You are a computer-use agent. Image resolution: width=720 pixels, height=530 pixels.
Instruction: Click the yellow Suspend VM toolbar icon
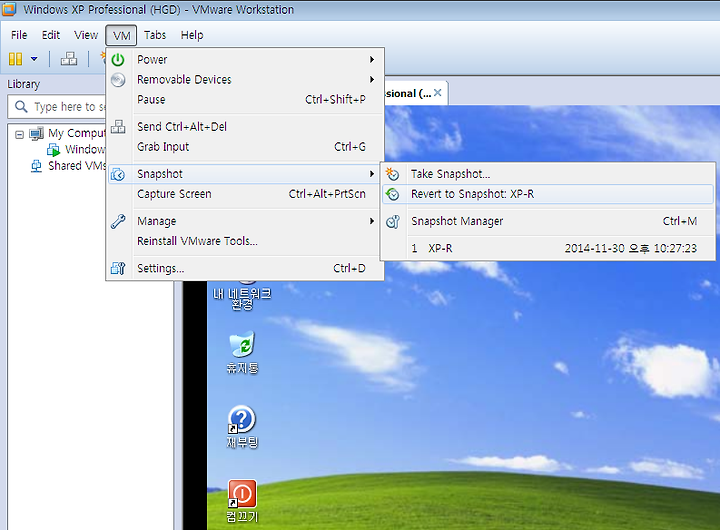(x=16, y=59)
